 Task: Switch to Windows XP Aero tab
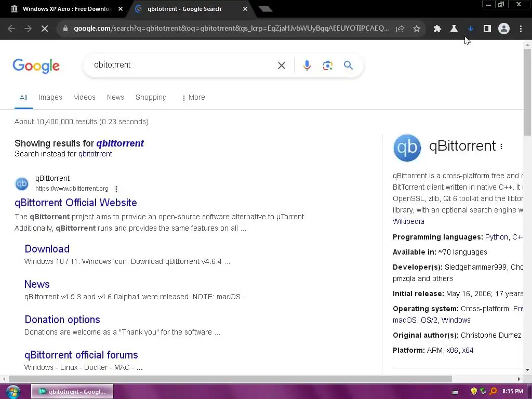67,9
